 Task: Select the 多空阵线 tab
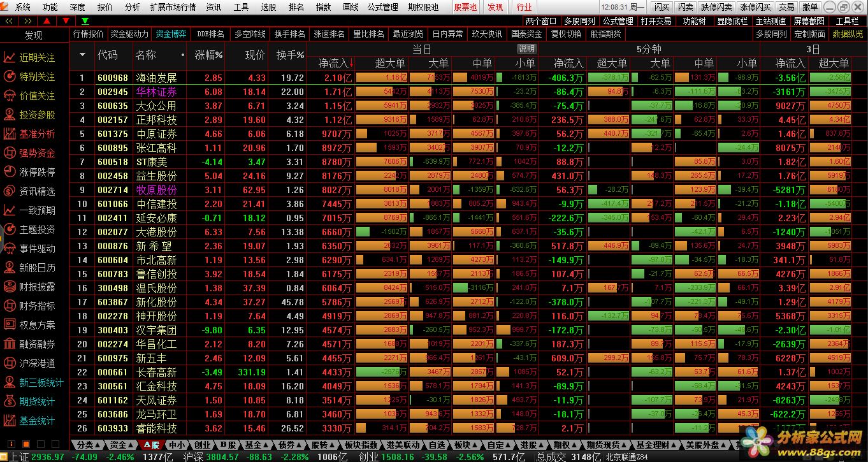[x=250, y=34]
